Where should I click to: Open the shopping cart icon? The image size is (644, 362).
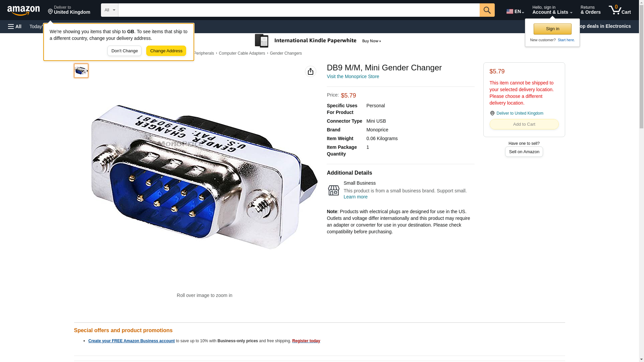coord(620,10)
